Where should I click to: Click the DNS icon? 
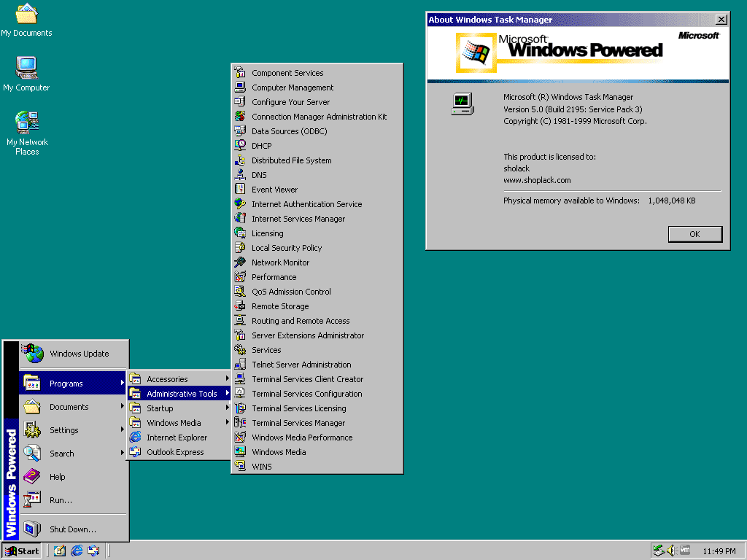point(240,175)
